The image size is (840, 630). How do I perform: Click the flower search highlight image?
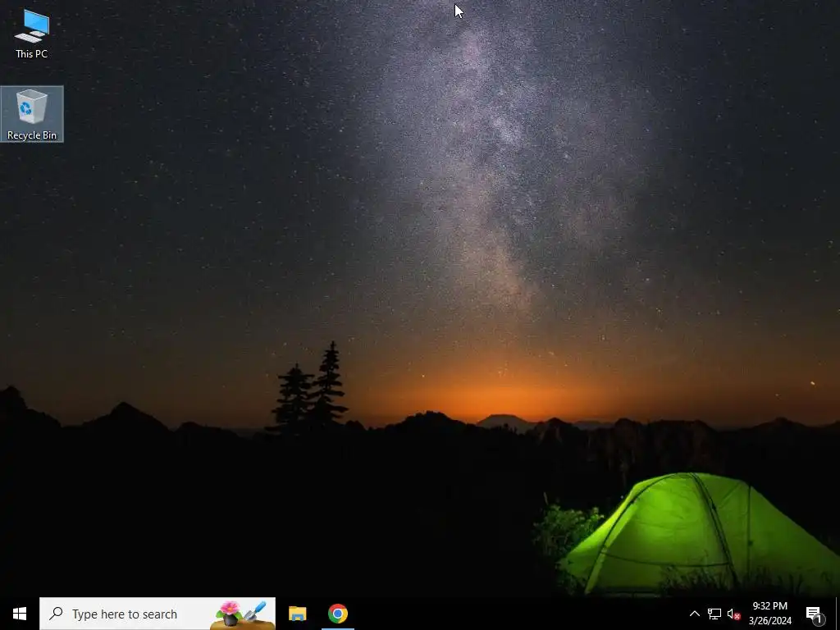click(x=242, y=614)
